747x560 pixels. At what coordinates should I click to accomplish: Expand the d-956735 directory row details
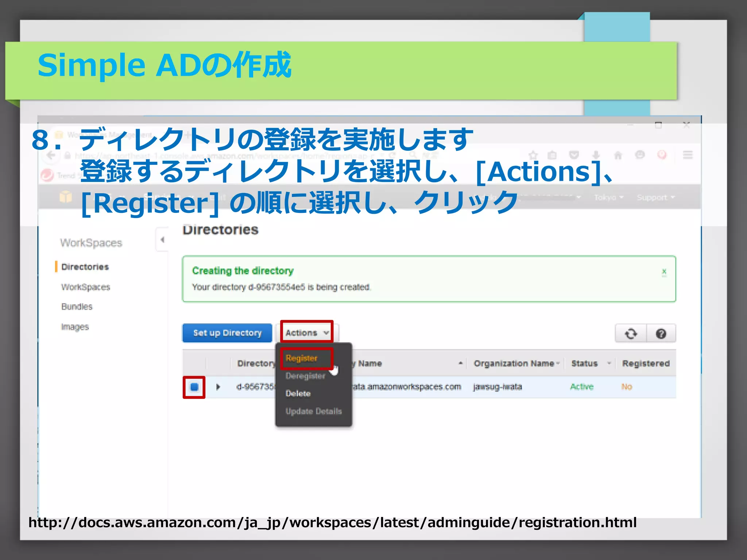(x=218, y=387)
